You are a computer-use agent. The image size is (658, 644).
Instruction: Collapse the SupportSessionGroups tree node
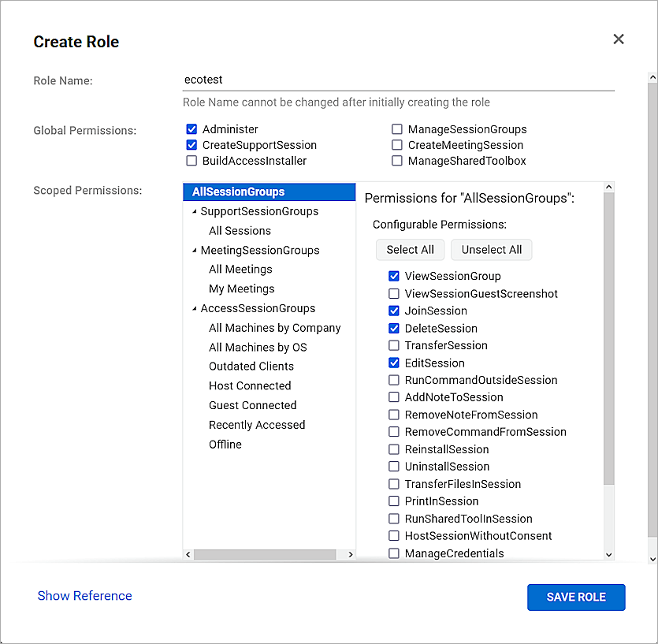[x=195, y=210]
